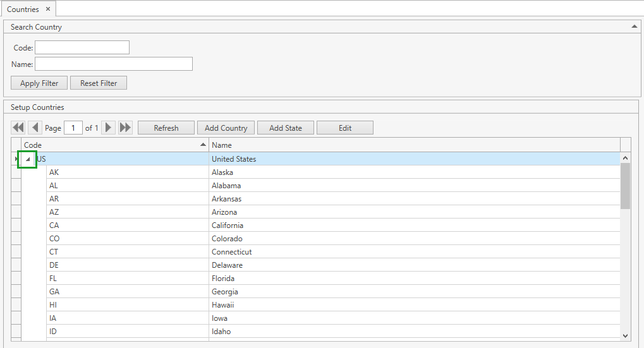This screenshot has height=348, width=644.
Task: Collapse the Search Country panel
Action: [x=634, y=27]
